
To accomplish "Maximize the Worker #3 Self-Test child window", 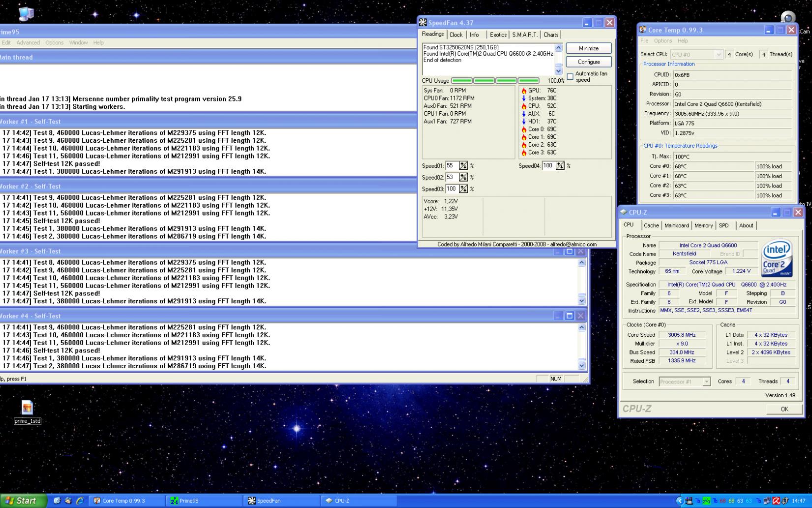I will (x=570, y=251).
